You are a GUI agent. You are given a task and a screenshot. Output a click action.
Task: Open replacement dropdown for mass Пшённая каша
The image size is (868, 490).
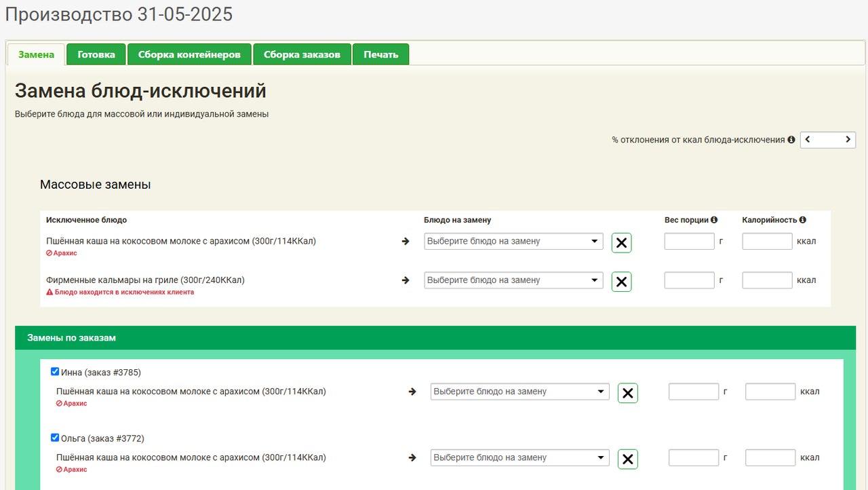(513, 242)
